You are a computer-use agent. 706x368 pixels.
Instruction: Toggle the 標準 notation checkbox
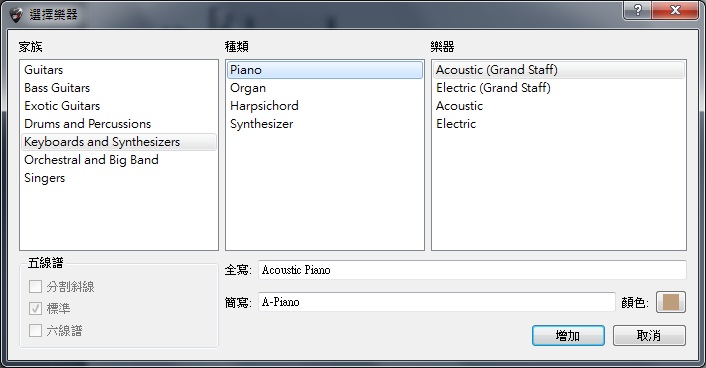[35, 309]
